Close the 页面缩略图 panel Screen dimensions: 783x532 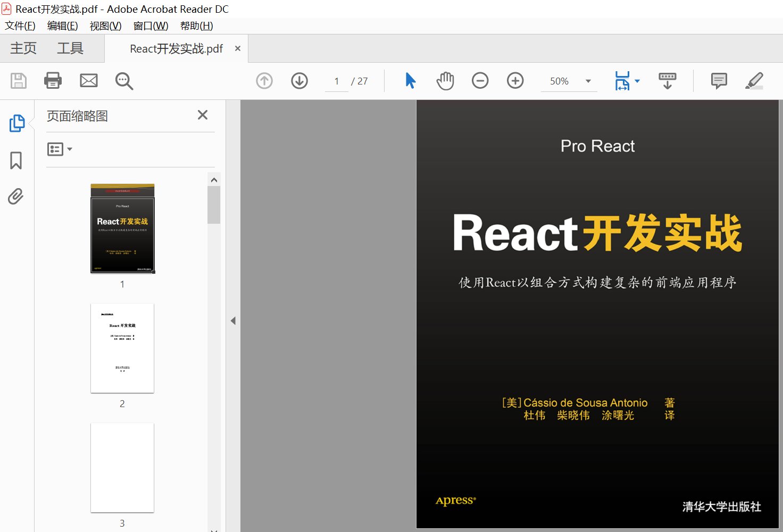pyautogui.click(x=203, y=115)
